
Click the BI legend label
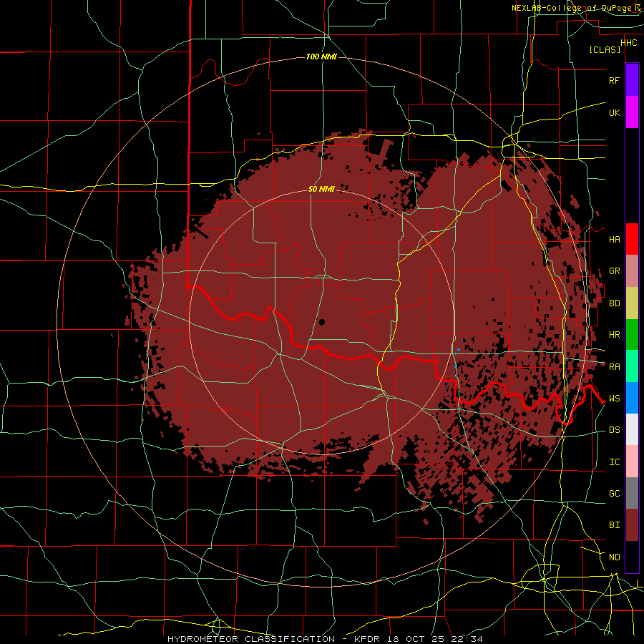coord(614,525)
